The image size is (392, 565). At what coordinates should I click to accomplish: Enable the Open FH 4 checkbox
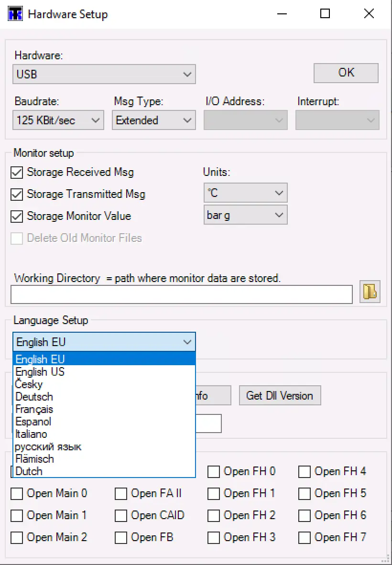(x=305, y=472)
